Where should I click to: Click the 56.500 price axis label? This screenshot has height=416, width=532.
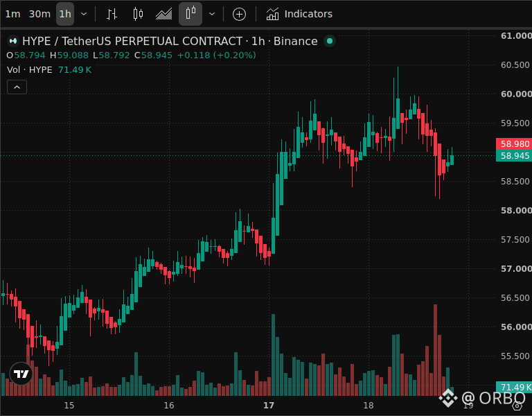pos(515,298)
